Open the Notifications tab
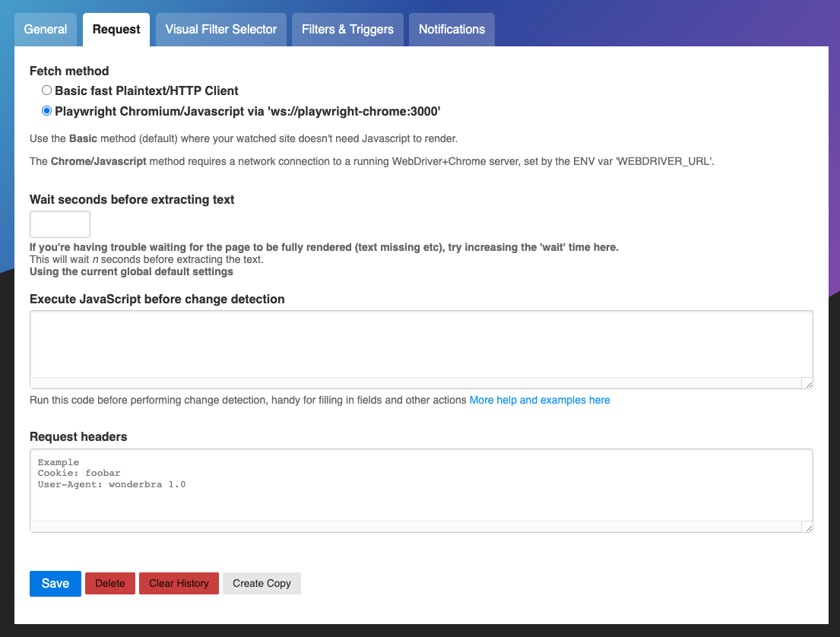 click(452, 30)
